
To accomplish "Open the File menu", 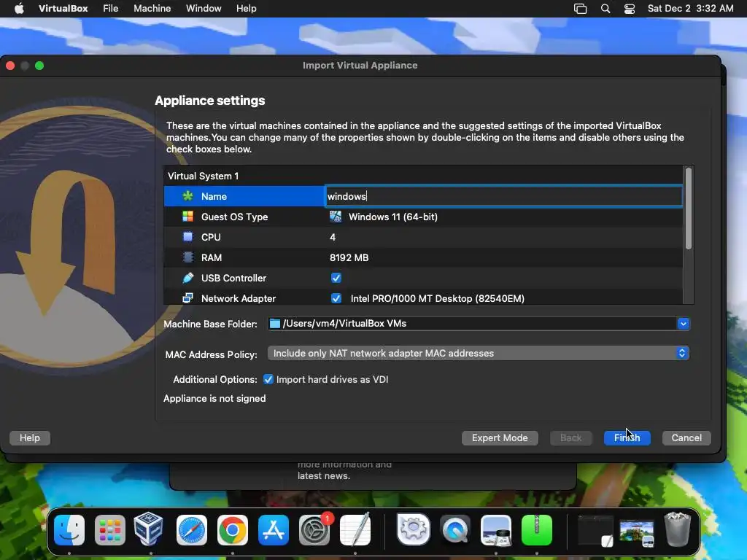I will [111, 9].
